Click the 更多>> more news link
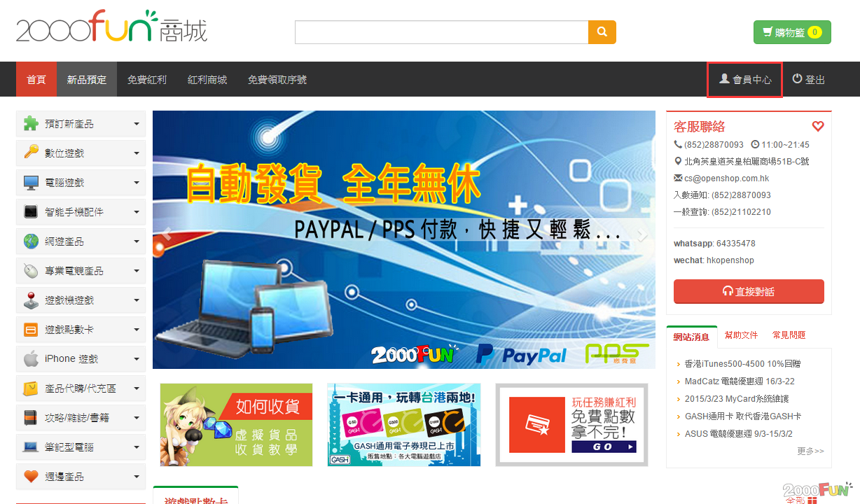Viewport: 860px width, 504px height. 810,451
